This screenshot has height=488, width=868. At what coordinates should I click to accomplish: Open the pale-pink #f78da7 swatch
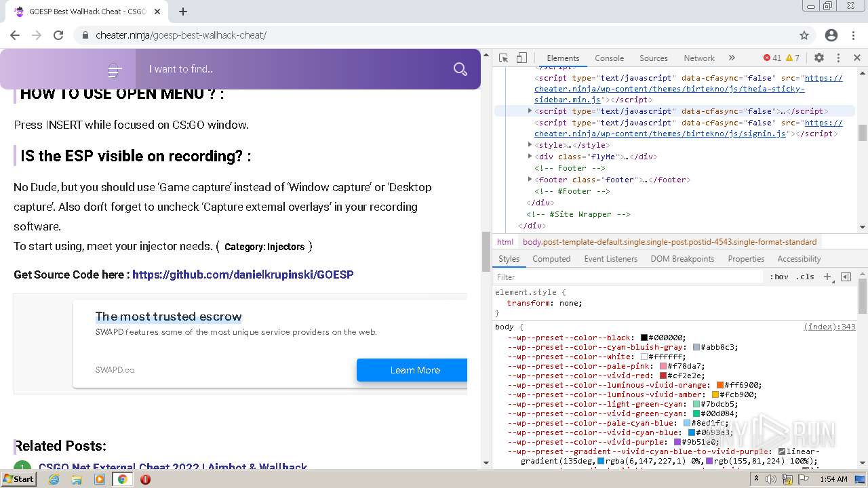coord(663,366)
